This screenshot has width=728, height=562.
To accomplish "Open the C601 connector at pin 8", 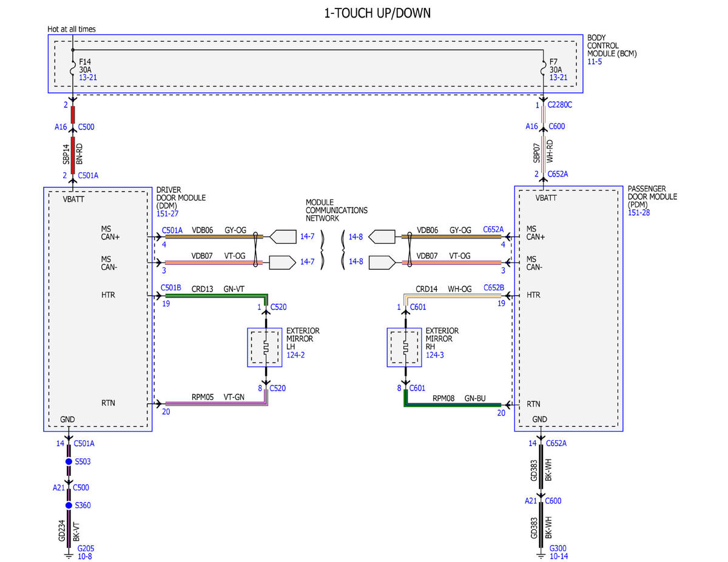I will (x=418, y=388).
